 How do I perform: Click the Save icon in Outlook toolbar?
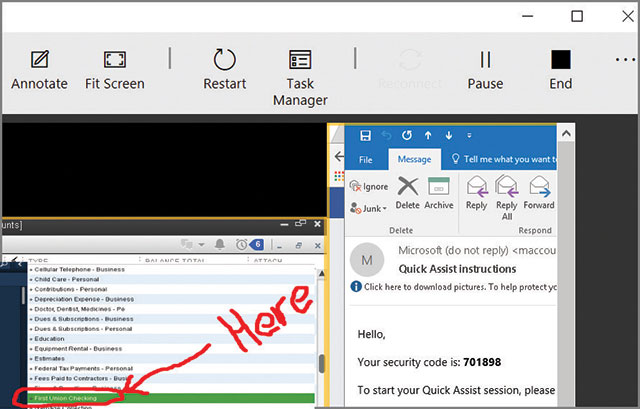[365, 135]
